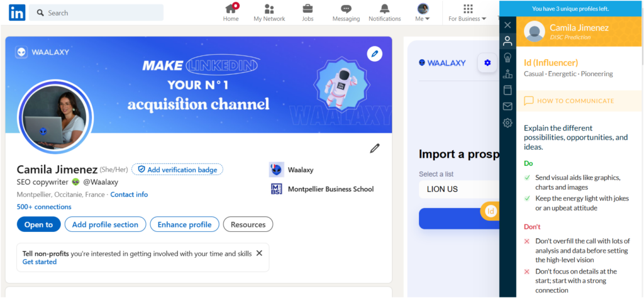644x298 pixels.
Task: Click the Montpellier Business School logo icon
Action: click(277, 189)
